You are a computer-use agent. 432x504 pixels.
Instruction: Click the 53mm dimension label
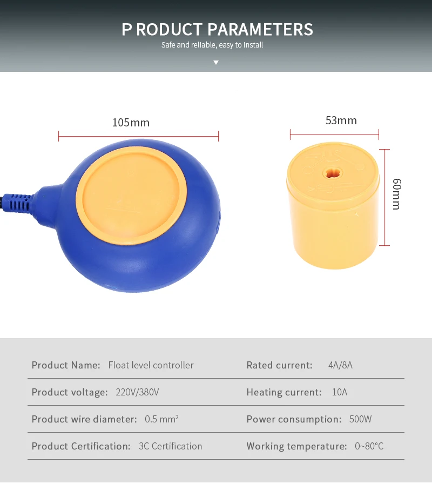(x=341, y=120)
